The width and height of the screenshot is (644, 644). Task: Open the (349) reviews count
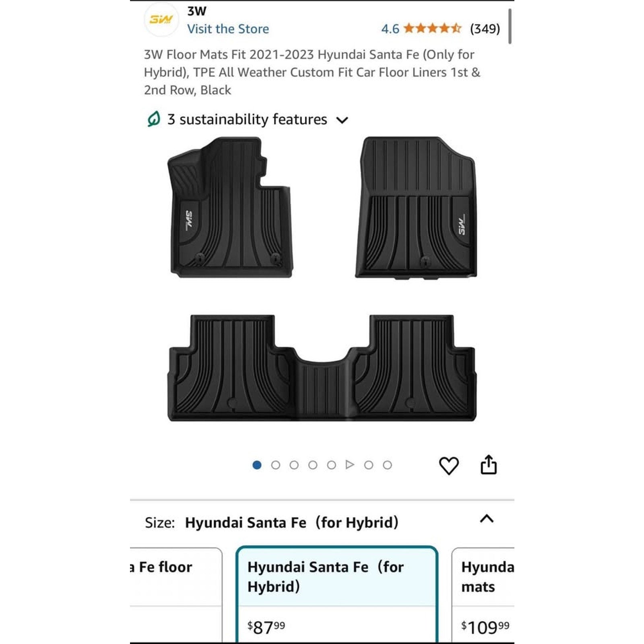pyautogui.click(x=485, y=29)
